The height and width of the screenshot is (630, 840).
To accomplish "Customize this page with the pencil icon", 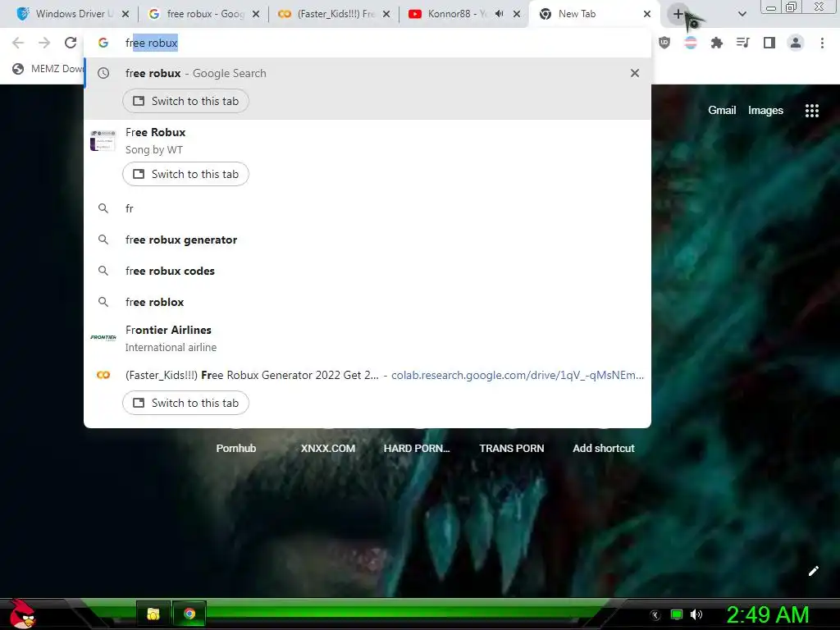I will tap(813, 571).
